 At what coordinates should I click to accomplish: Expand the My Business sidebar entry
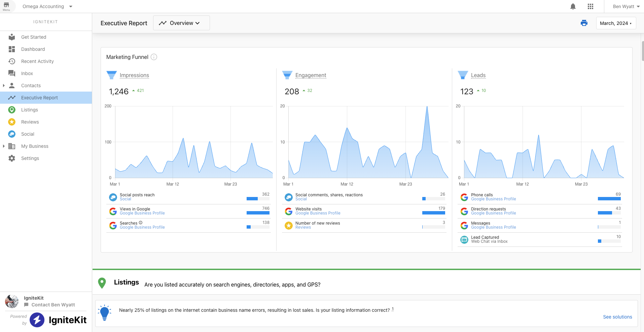coord(3,146)
